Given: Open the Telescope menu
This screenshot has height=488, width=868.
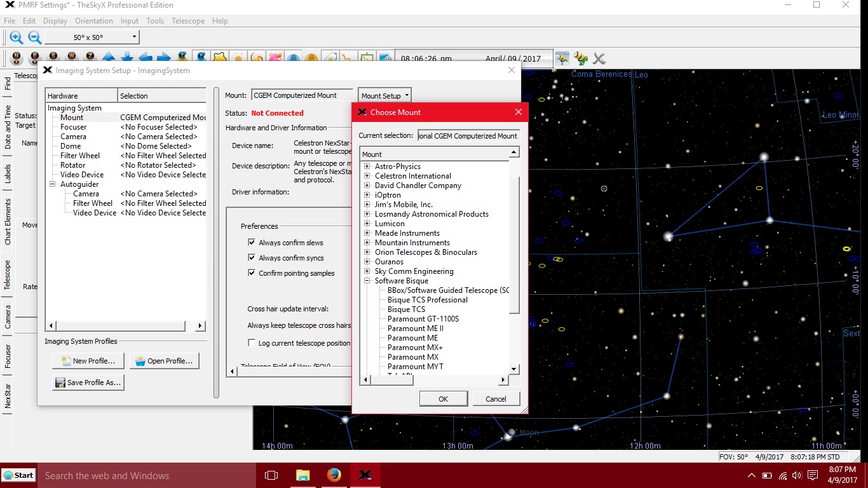Looking at the screenshot, I should point(188,20).
